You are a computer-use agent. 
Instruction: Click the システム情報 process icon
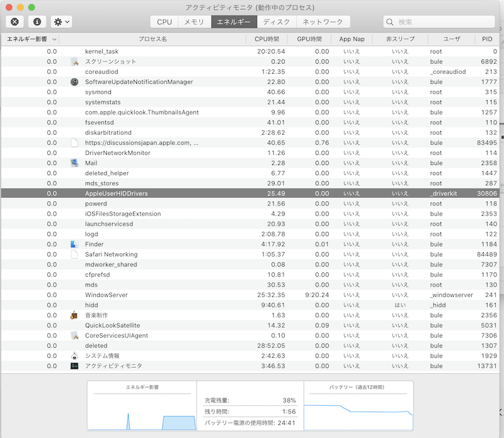point(74,355)
